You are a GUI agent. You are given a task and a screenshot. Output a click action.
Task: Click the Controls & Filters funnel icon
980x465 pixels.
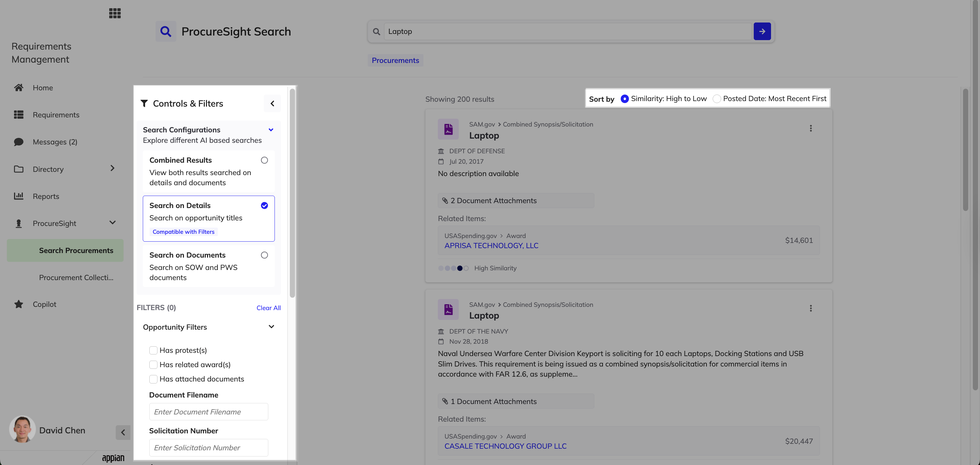point(144,103)
